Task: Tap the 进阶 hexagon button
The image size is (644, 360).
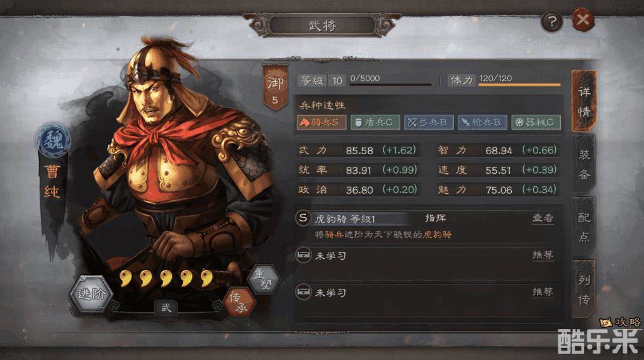Action: coord(91,294)
